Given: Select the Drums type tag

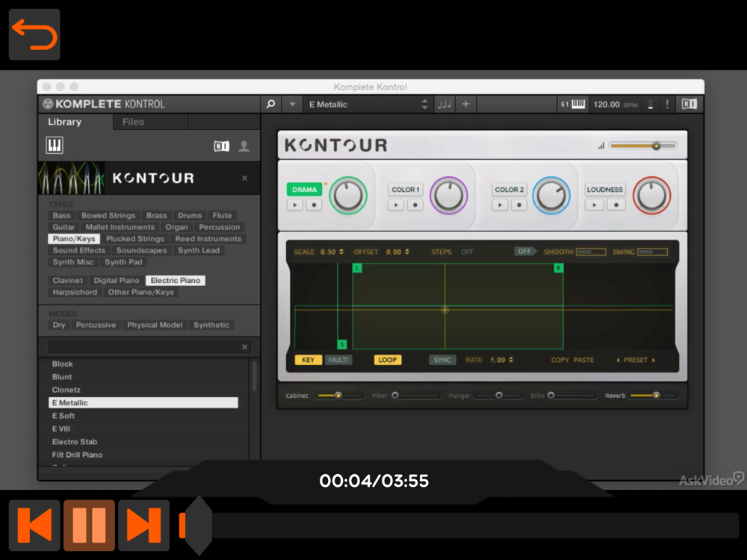Looking at the screenshot, I should pyautogui.click(x=190, y=215).
